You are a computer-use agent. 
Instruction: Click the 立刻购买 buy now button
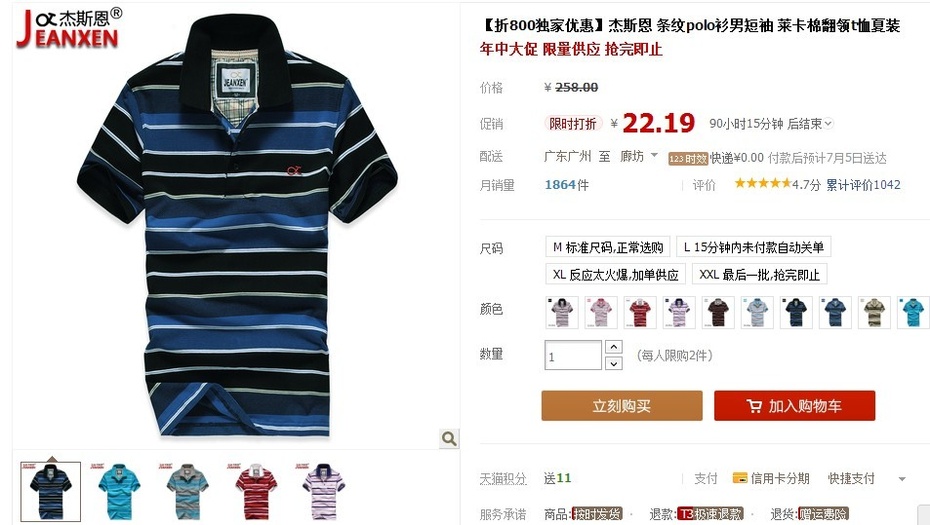(622, 406)
